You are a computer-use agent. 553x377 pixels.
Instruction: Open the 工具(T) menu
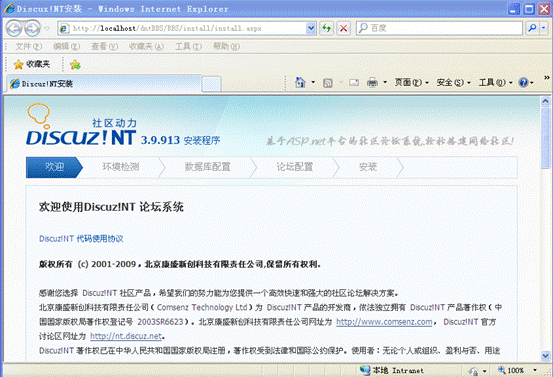coord(188,46)
